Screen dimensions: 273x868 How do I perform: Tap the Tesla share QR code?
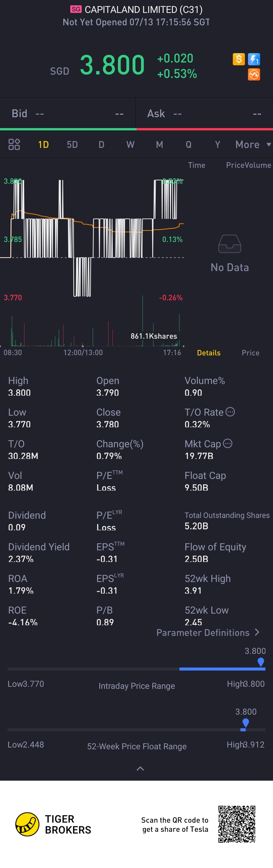tap(237, 824)
